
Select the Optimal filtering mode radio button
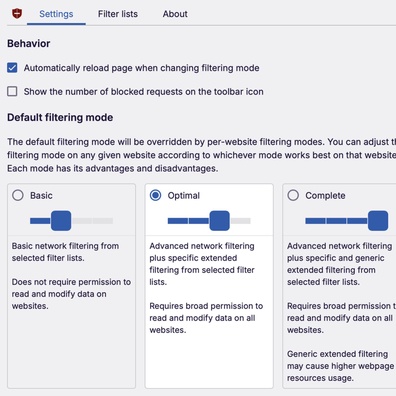[x=155, y=195]
